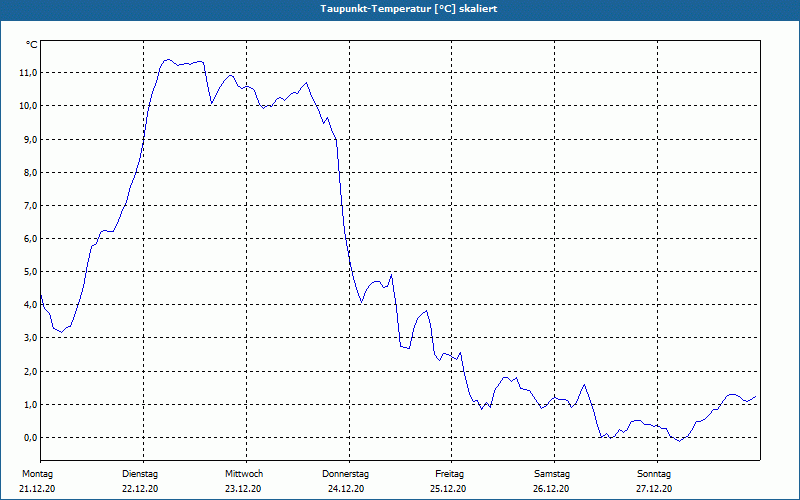Click the Sonntag day label
This screenshot has width=800, height=500.
pyautogui.click(x=654, y=474)
